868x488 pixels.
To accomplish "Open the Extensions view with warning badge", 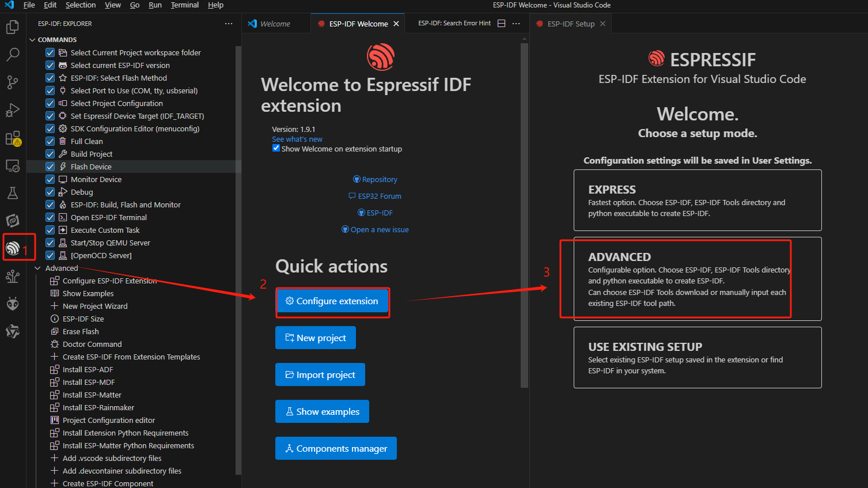I will tap(13, 138).
